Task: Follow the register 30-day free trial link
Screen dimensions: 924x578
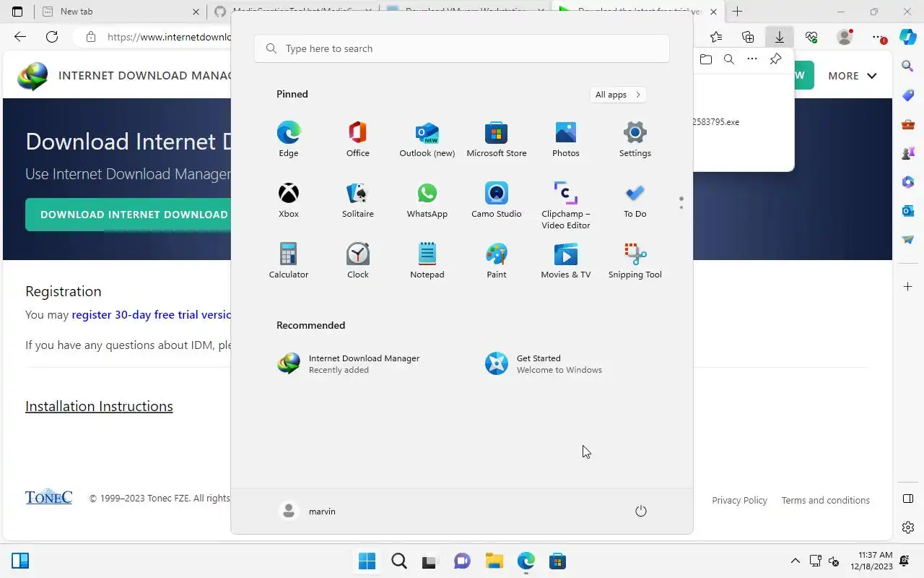Action: coord(152,315)
